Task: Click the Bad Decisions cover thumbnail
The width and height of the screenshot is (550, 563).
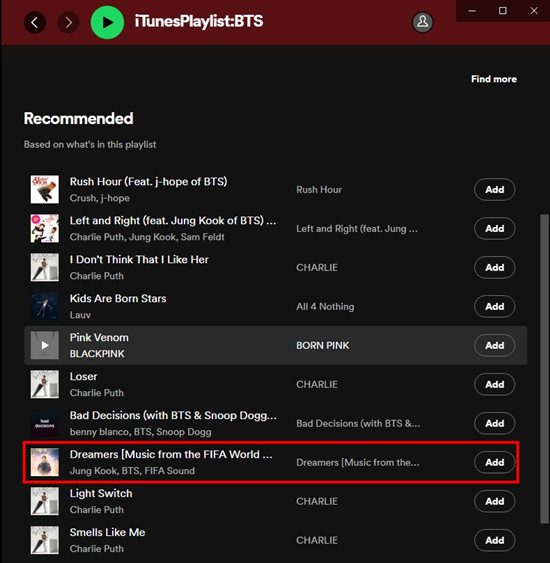Action: point(45,423)
